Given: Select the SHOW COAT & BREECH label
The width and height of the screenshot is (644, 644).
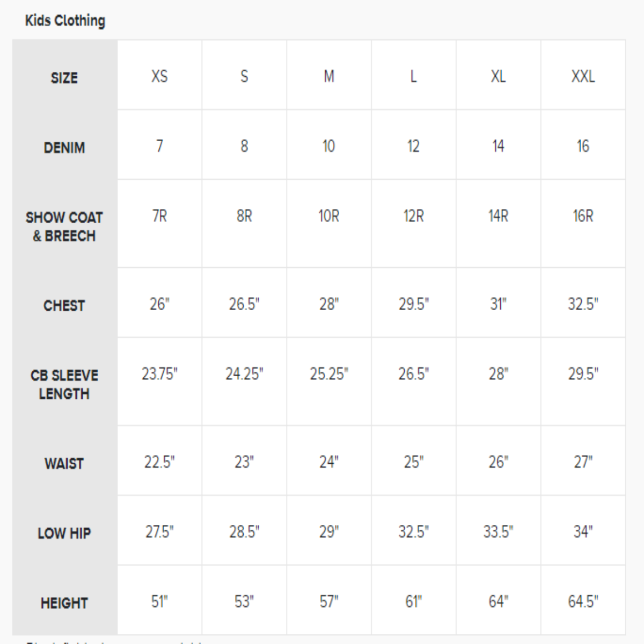Looking at the screenshot, I should [x=64, y=226].
